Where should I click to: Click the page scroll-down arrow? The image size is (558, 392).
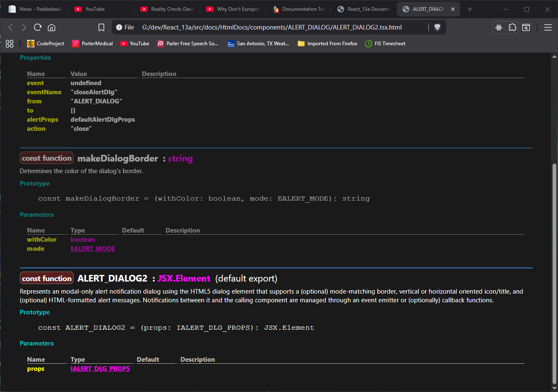[554, 388]
